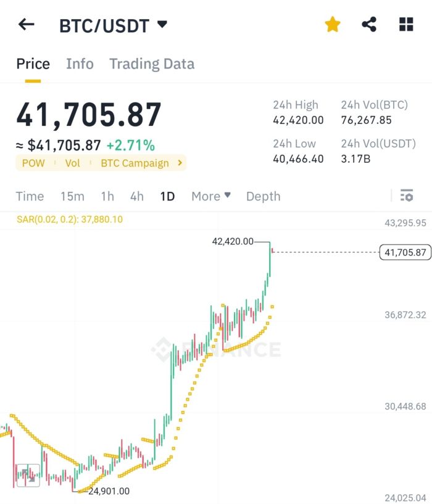Switch to the Trading Data tab
432x504 pixels.
pyautogui.click(x=152, y=64)
